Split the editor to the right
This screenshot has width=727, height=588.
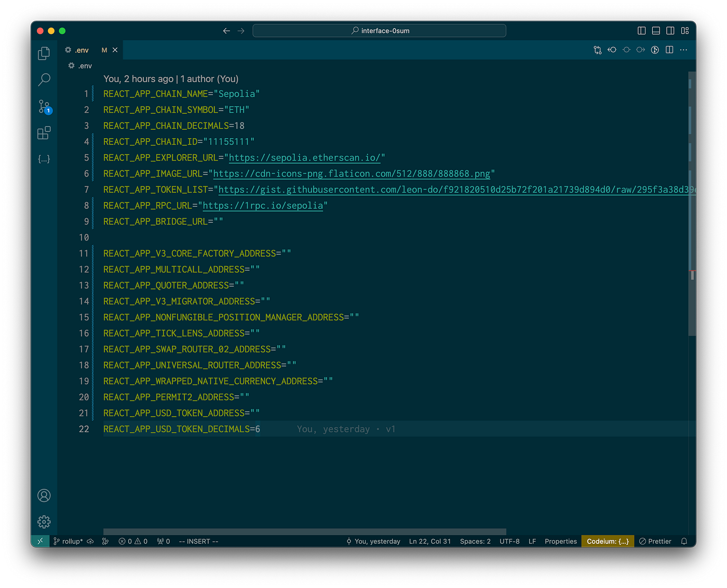[669, 50]
